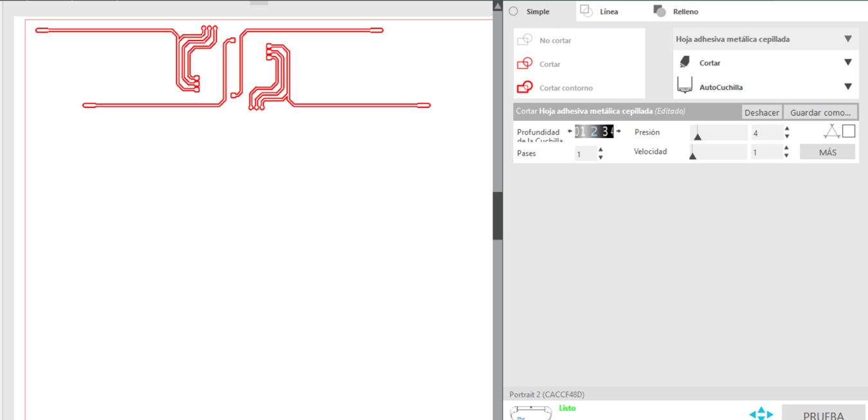This screenshot has height=420, width=868.
Task: Expand the AutoCuchilla tool dropdown
Action: coord(848,87)
